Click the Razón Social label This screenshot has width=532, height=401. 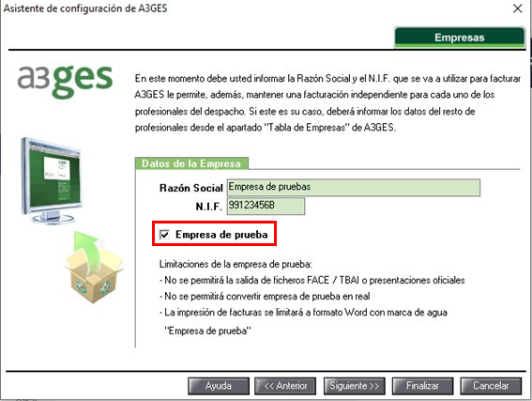click(191, 188)
